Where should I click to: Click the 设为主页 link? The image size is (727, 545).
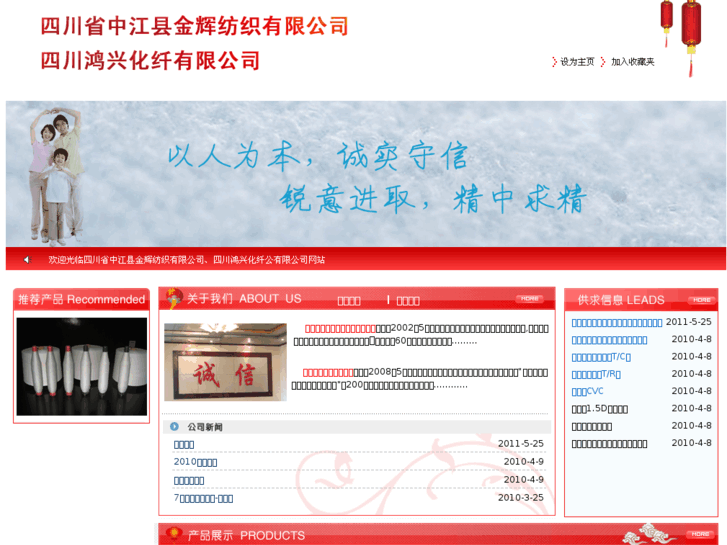(x=577, y=62)
